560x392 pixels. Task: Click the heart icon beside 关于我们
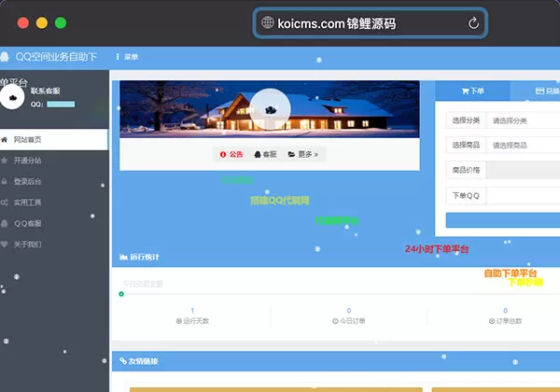pyautogui.click(x=4, y=245)
